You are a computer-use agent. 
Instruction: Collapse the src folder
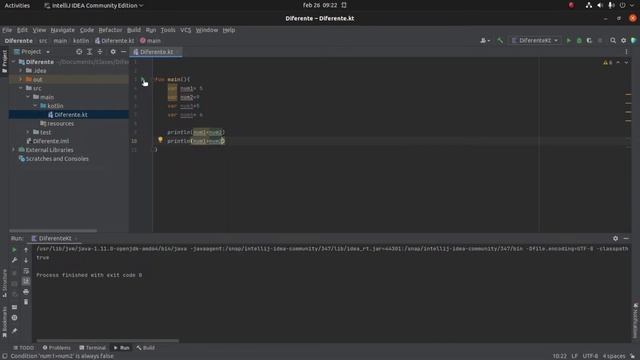tap(21, 88)
